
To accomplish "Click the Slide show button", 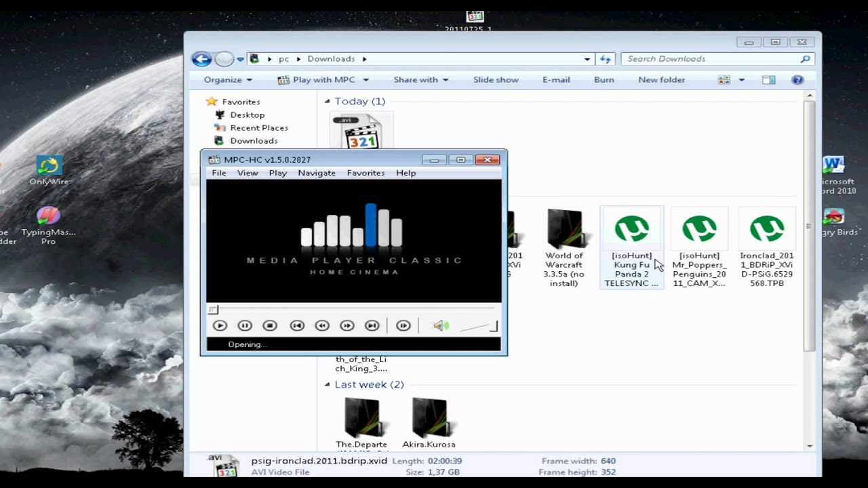I will pos(496,80).
